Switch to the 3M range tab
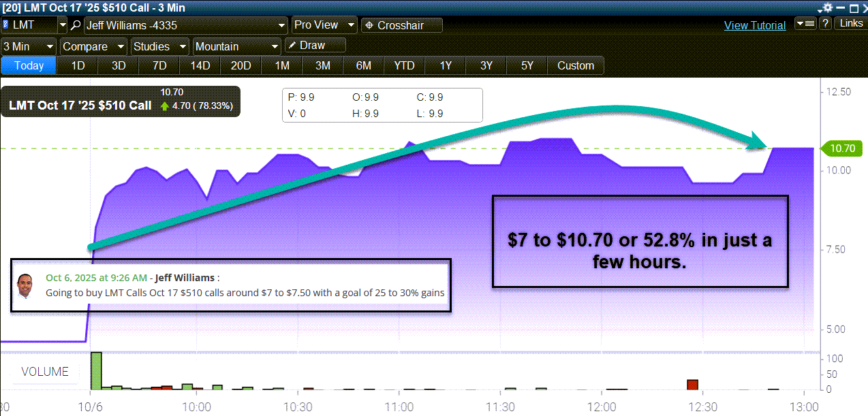 [x=323, y=66]
